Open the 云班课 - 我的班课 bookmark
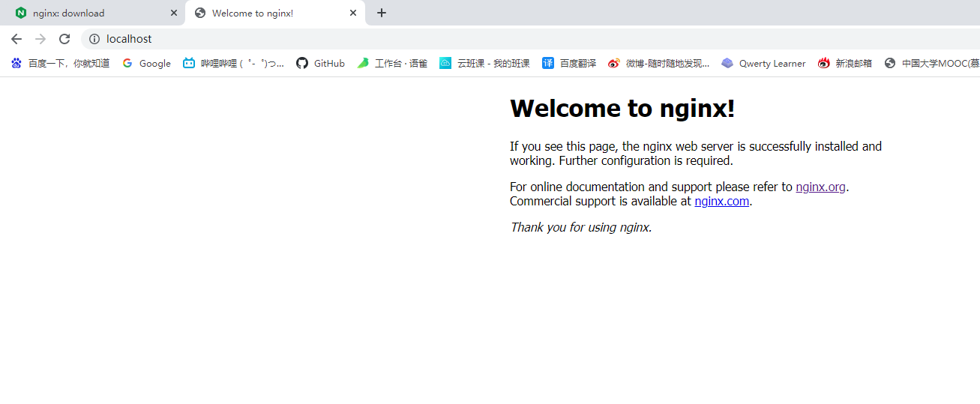Viewport: 980px width, 404px height. [x=485, y=64]
